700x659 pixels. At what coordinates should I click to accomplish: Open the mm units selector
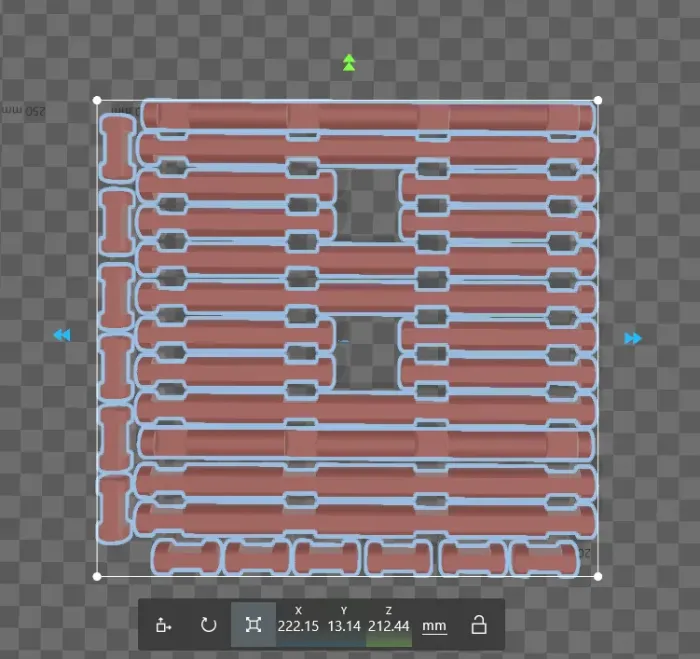tap(434, 626)
